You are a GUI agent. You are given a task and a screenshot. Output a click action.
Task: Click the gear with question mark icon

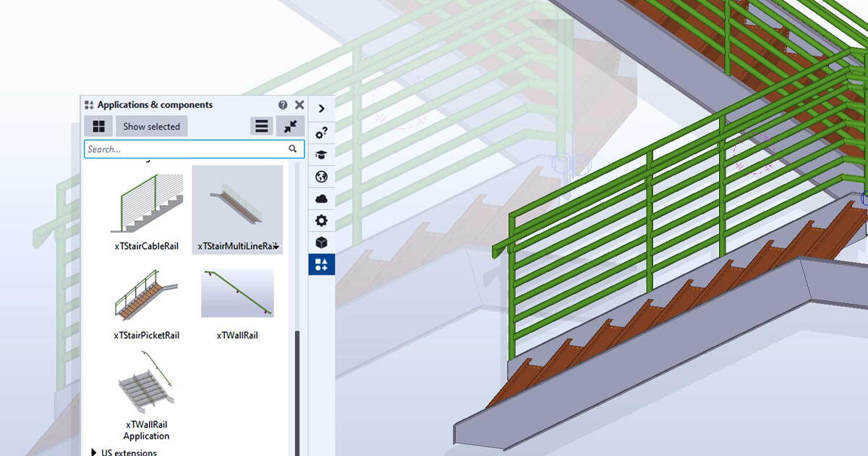pyautogui.click(x=322, y=132)
